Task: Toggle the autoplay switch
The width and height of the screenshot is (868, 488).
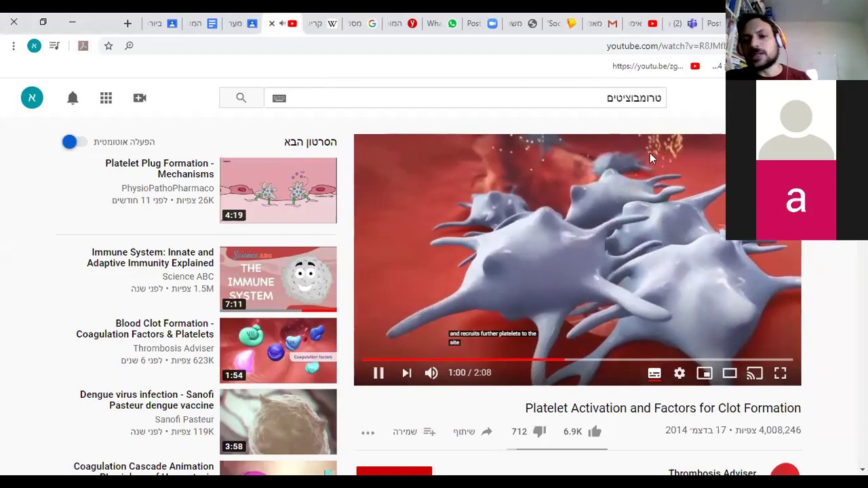Action: (x=74, y=142)
